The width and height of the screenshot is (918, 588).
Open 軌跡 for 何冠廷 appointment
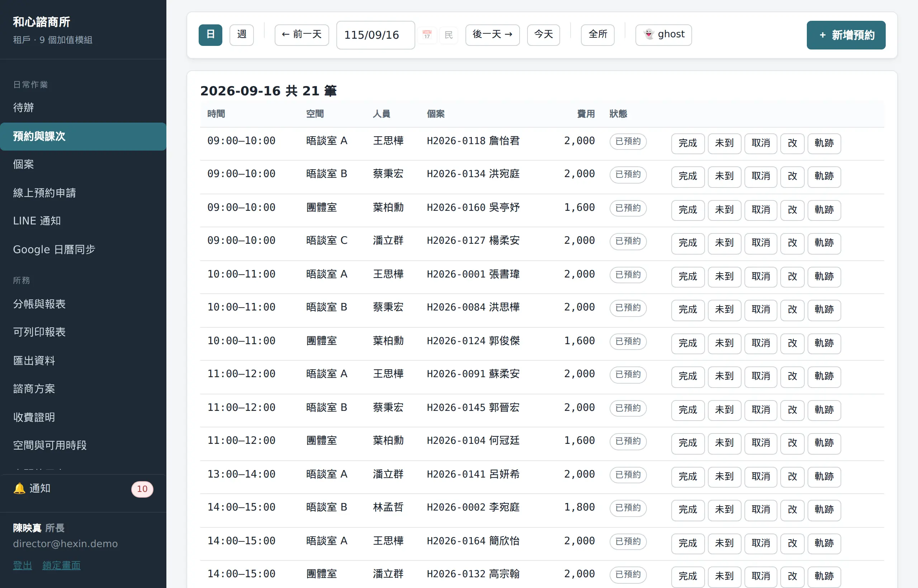click(824, 443)
